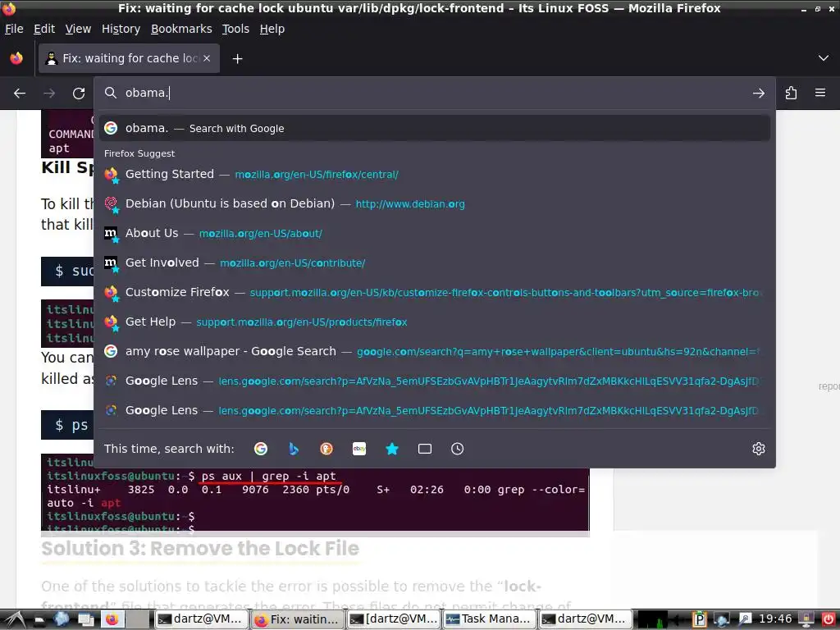Click the P clipboard tray icon

(699, 619)
